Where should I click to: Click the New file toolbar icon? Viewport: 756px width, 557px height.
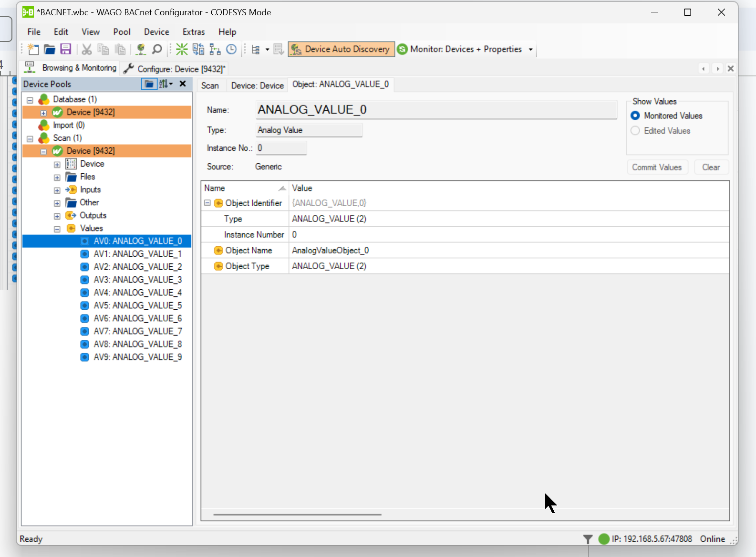pyautogui.click(x=33, y=49)
